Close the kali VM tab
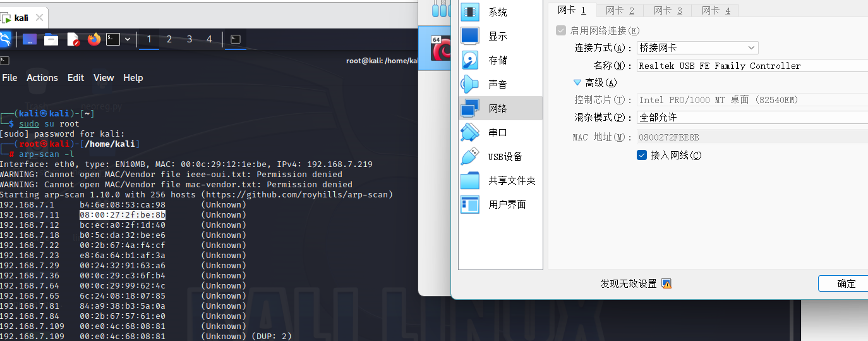Image resolution: width=868 pixels, height=341 pixels. [39, 18]
